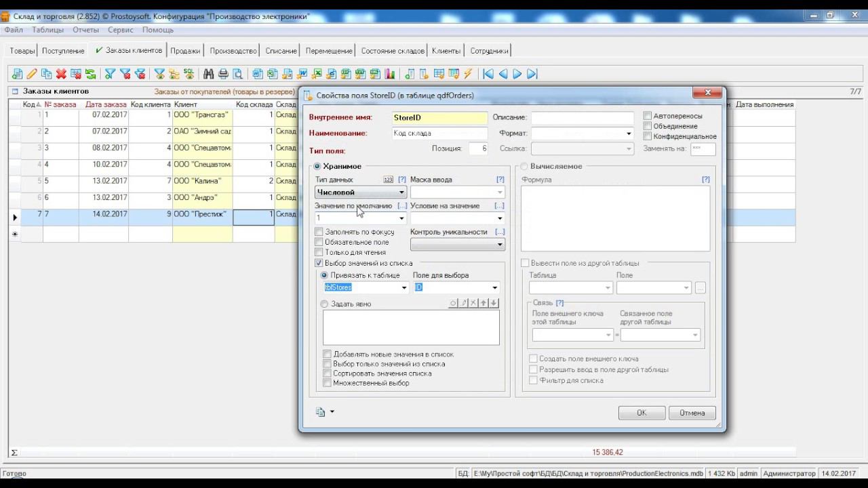Open editor [...] for Контроль уникальности
Image resolution: width=868 pixels, height=488 pixels.
pyautogui.click(x=500, y=232)
